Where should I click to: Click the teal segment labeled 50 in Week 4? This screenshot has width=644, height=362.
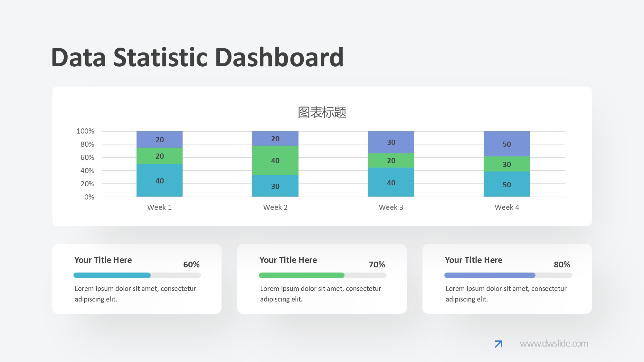pyautogui.click(x=507, y=185)
